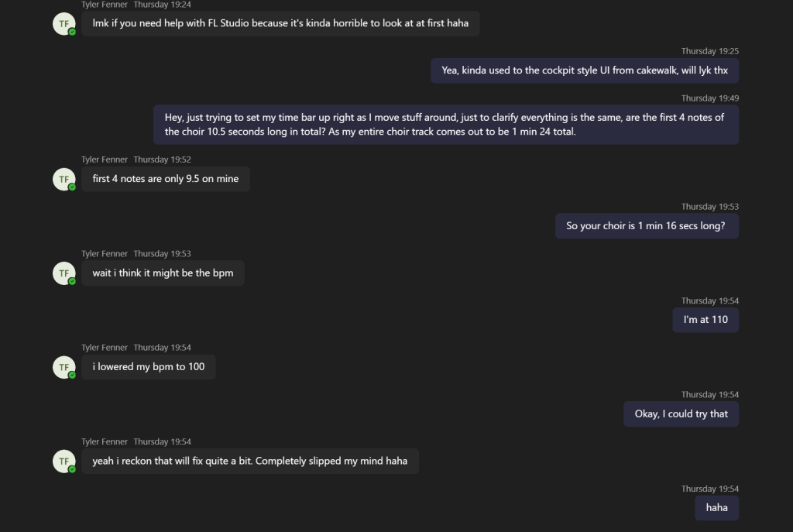Select the 'first 4 notes are only 9.5' message
The width and height of the screenshot is (793, 532).
[166, 179]
